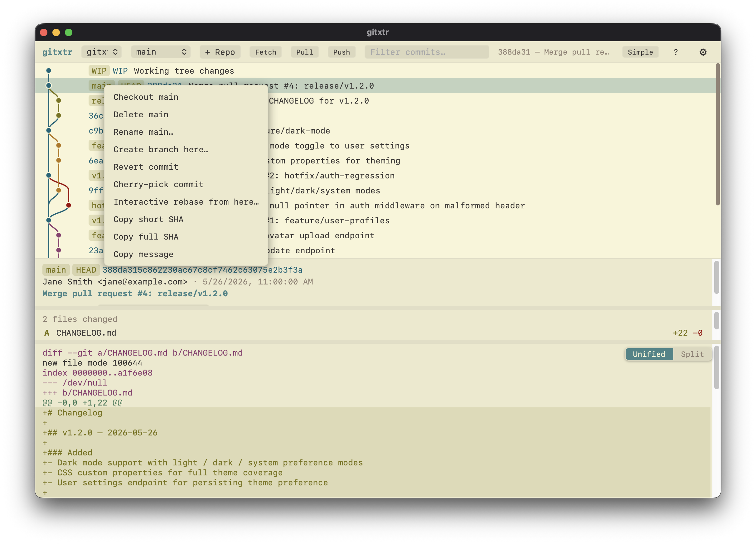Click the Merge pull request #4 title
Viewport: 756px width, 544px height.
tap(135, 294)
